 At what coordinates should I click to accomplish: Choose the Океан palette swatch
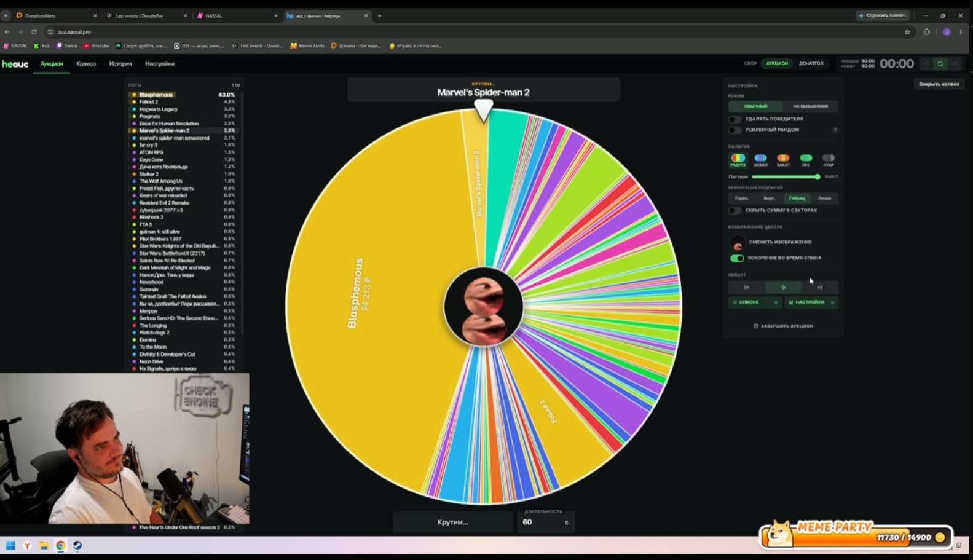coord(760,160)
